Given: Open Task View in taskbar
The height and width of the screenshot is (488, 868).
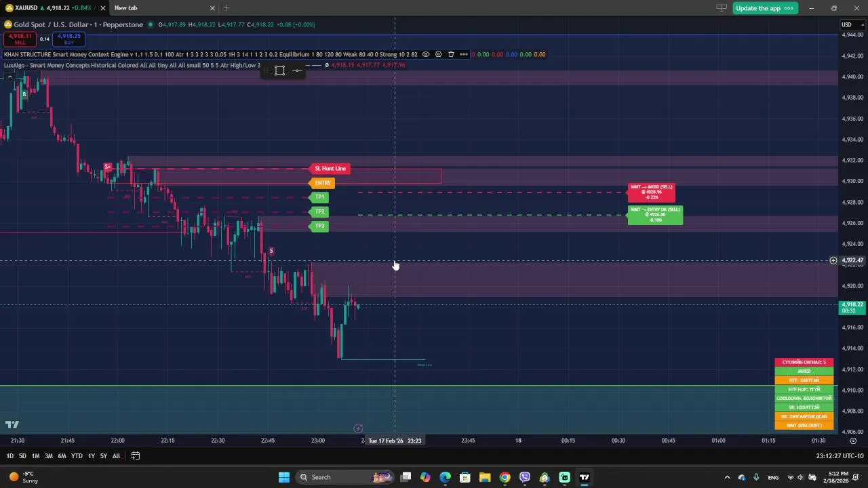Looking at the screenshot, I should 406,477.
